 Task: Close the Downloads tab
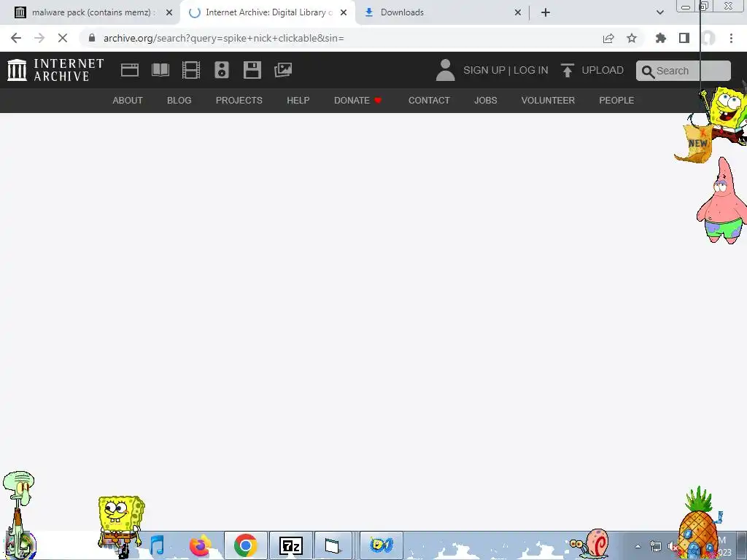click(x=518, y=12)
